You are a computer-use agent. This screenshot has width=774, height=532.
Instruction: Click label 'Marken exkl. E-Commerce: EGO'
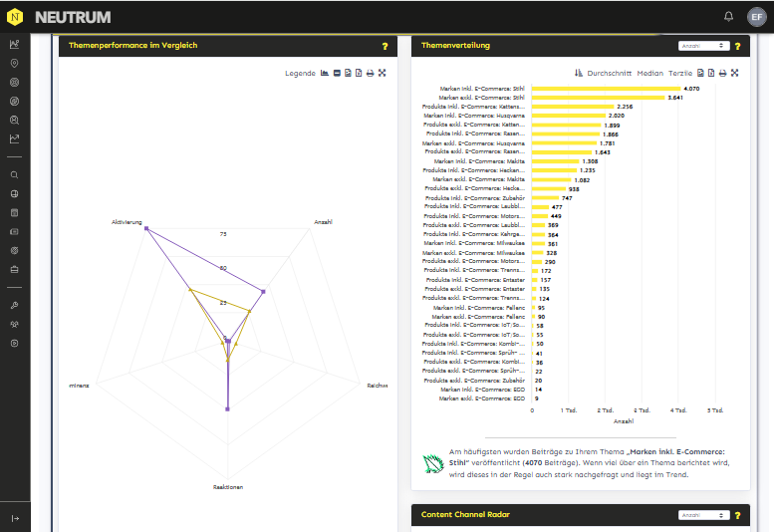point(482,399)
